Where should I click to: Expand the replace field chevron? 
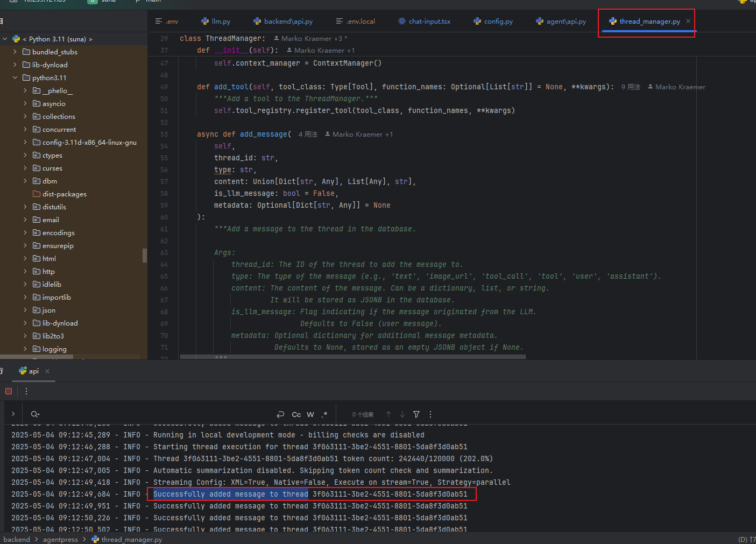[x=13, y=414]
